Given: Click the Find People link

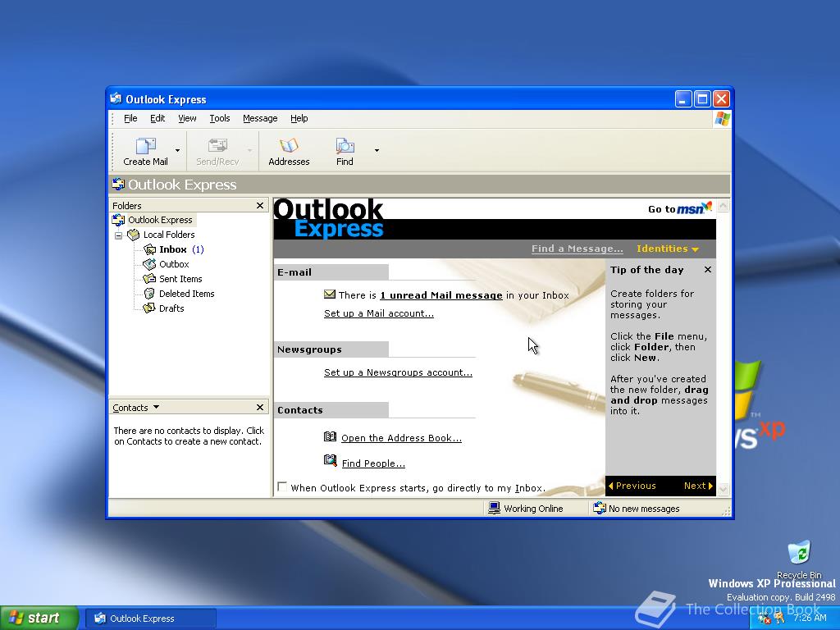Looking at the screenshot, I should pos(373,463).
